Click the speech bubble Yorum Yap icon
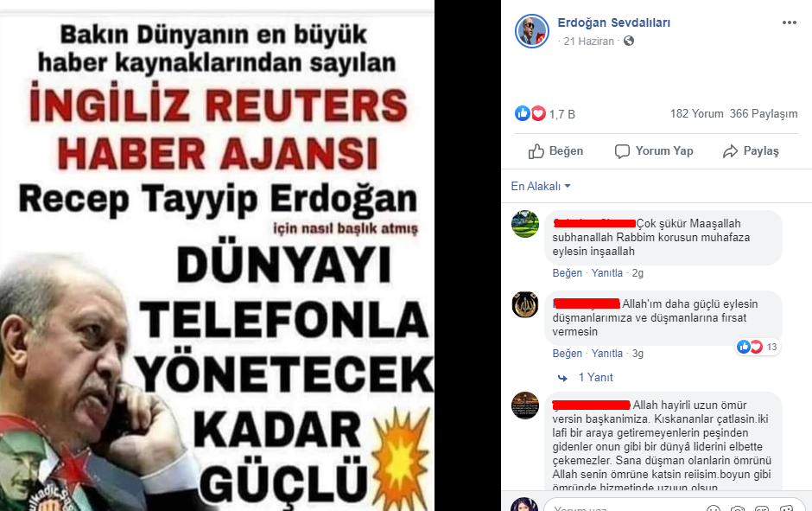This screenshot has width=812, height=511. [622, 151]
